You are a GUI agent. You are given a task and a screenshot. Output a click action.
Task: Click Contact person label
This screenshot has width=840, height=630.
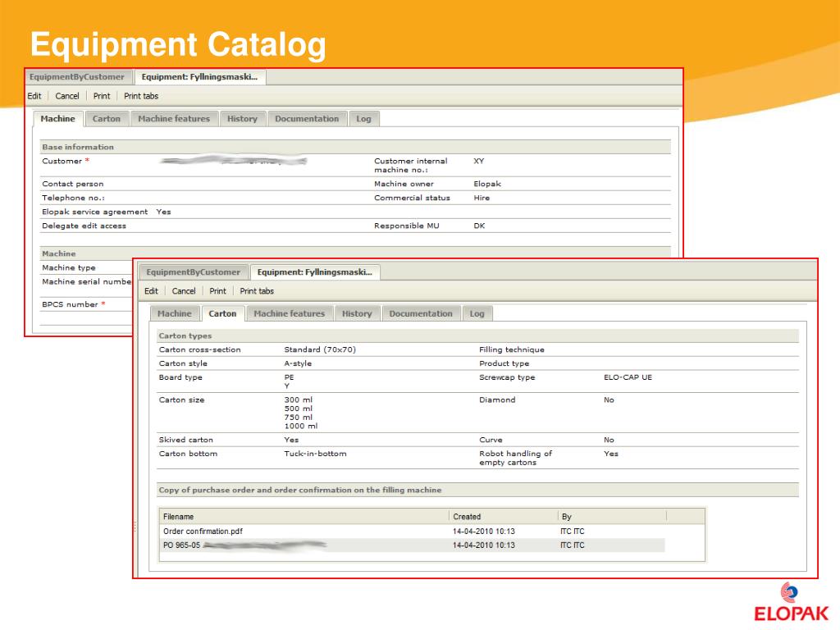(73, 184)
